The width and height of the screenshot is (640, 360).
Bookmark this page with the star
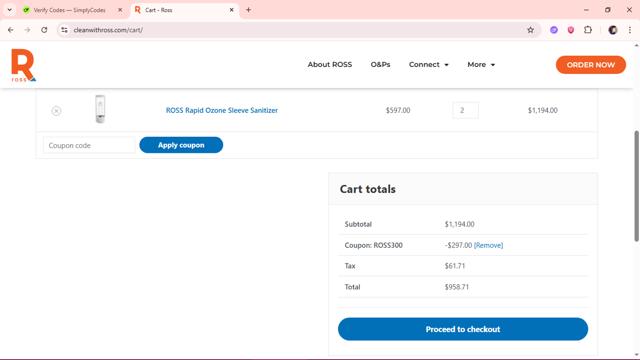pyautogui.click(x=530, y=30)
